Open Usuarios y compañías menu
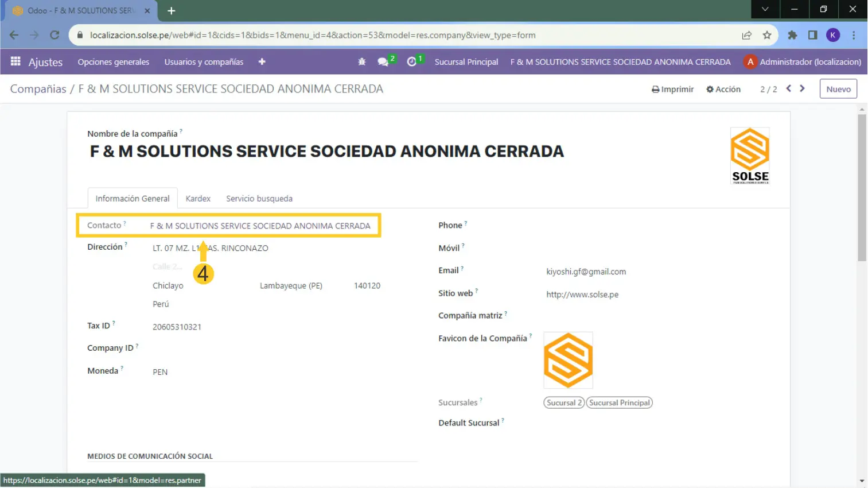The image size is (868, 488). point(204,61)
